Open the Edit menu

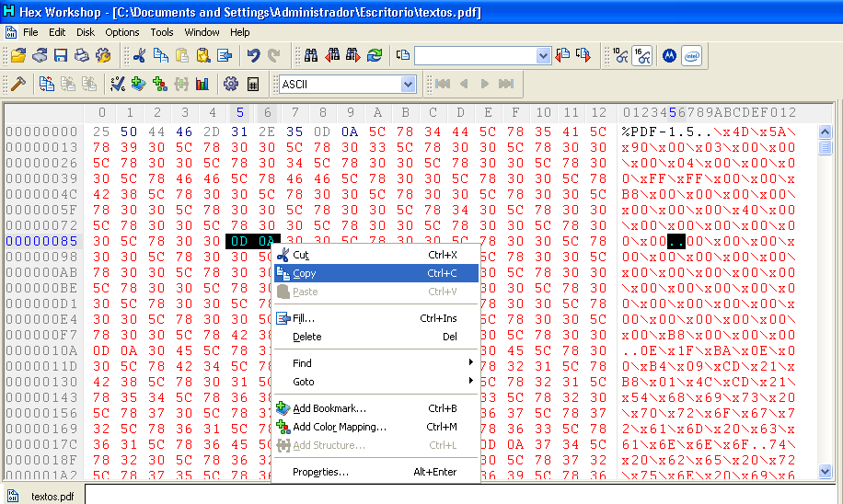coord(57,32)
